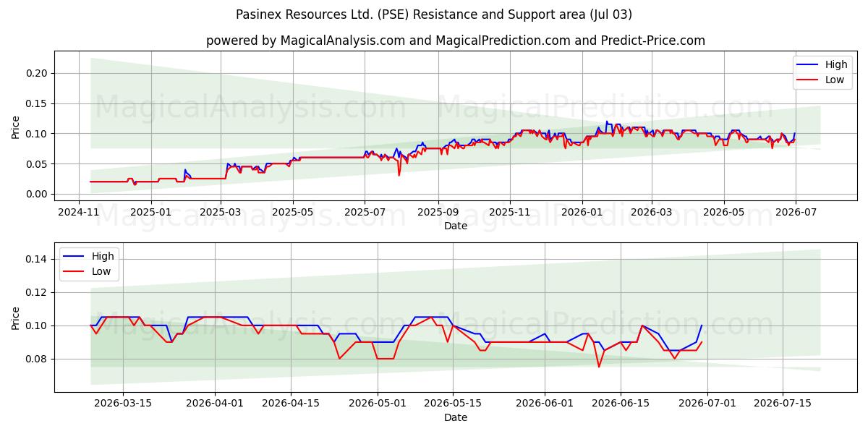Click the '2026-07-01' x-axis label on bottom chart
Screen dimensions: 868x434
[x=707, y=404]
